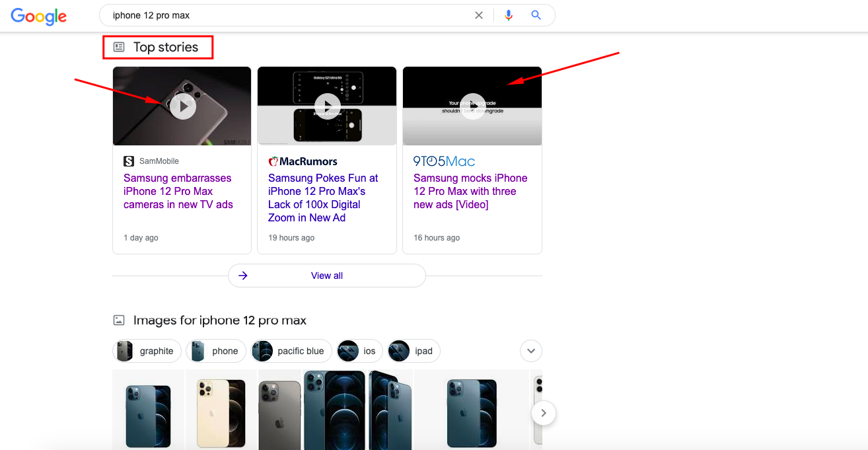Click the arrow icon in View all button
The image size is (868, 450).
pos(243,276)
